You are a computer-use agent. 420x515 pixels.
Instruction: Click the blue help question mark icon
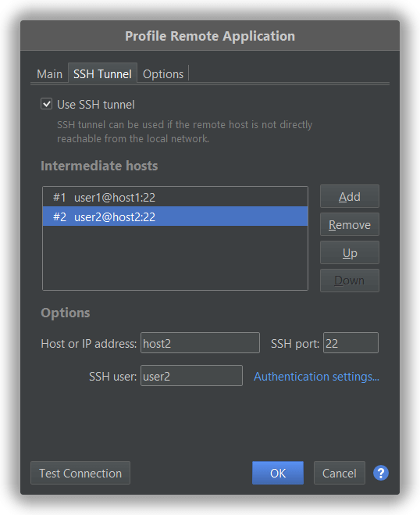[x=381, y=473]
